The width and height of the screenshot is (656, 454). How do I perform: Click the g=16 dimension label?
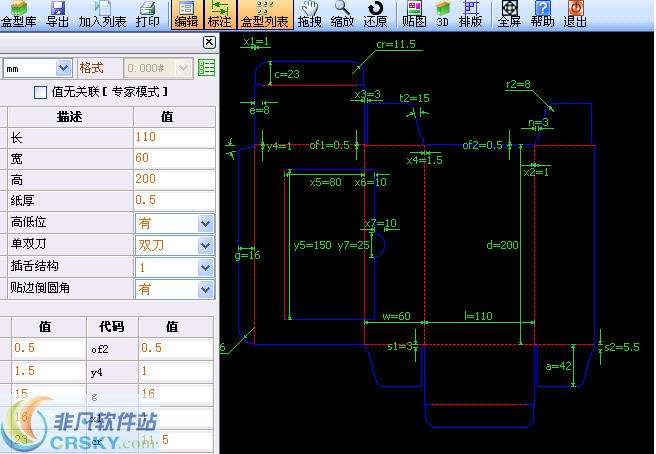(247, 254)
